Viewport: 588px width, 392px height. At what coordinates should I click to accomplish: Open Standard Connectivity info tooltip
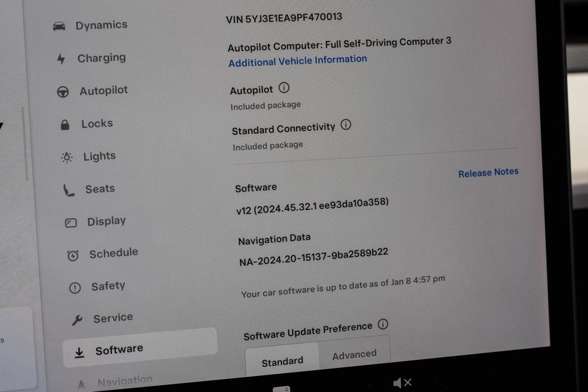[x=346, y=126]
